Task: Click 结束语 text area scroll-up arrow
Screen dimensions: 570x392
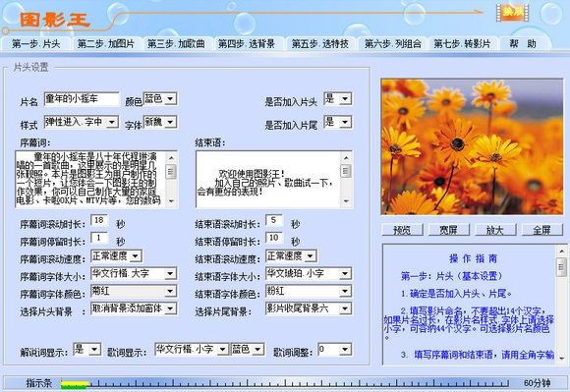Action: [346, 157]
